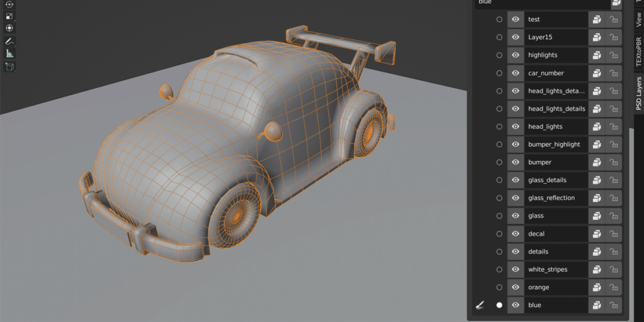Select the Measure tool in the toolbar
The width and height of the screenshot is (644, 322).
click(9, 53)
